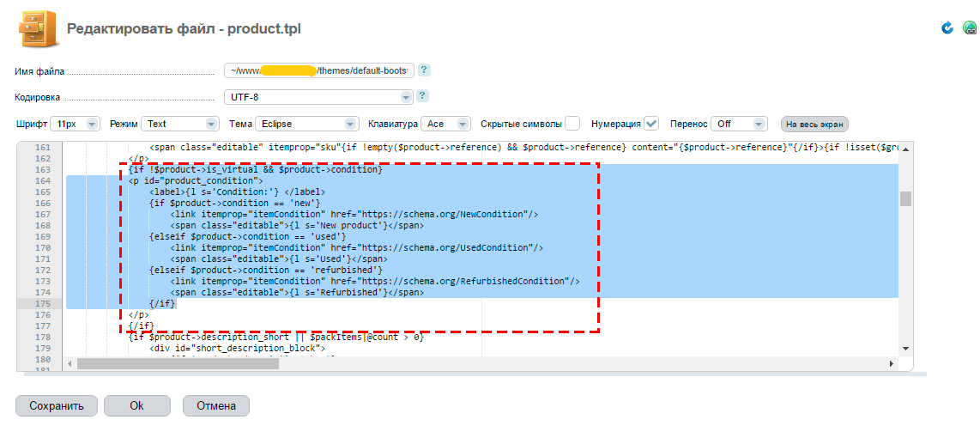Viewport: 980px width, 432px height.
Task: Expand the Тема Eclipse dropdown
Action: [305, 124]
